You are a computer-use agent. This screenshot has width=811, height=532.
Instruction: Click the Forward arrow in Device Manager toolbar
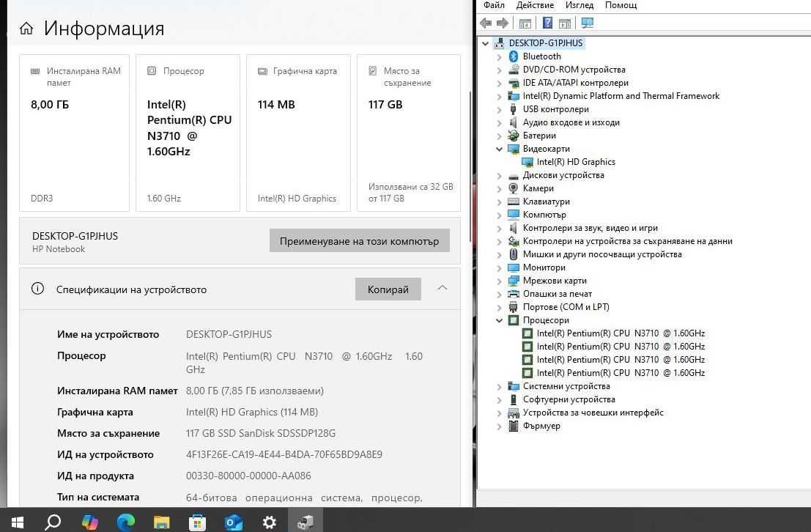click(503, 23)
